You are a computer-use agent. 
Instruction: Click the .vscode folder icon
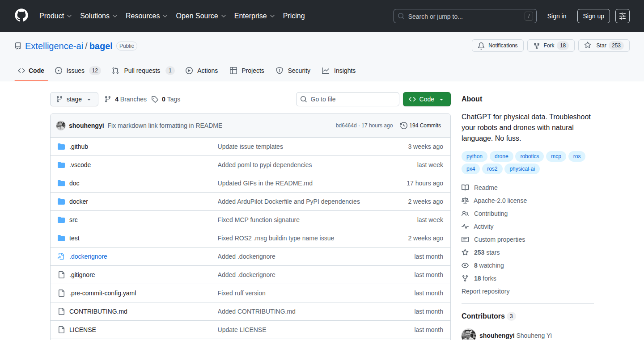pos(61,165)
